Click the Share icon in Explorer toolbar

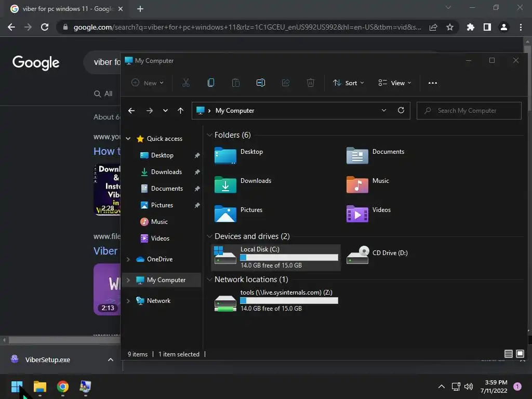(286, 83)
